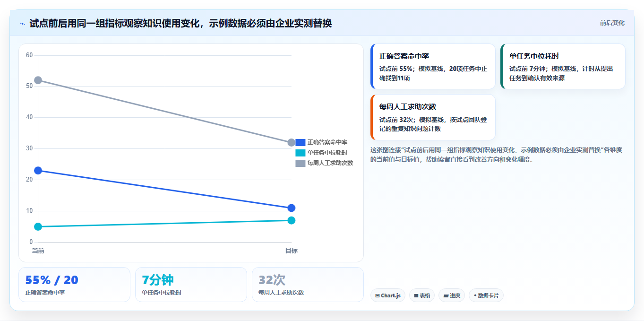
Task: Select the gray data point at 当前
Action: [x=38, y=80]
